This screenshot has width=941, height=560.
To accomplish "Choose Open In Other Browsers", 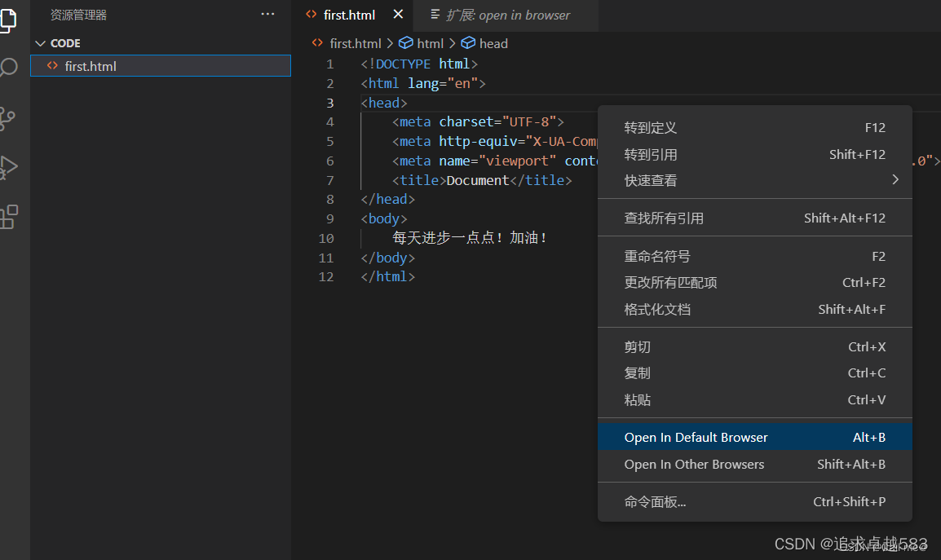I will pyautogui.click(x=694, y=464).
